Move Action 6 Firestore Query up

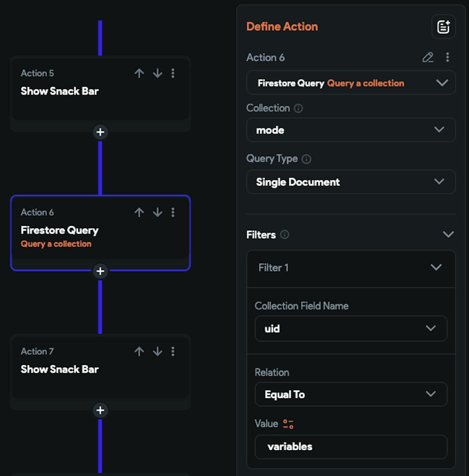[x=139, y=212]
